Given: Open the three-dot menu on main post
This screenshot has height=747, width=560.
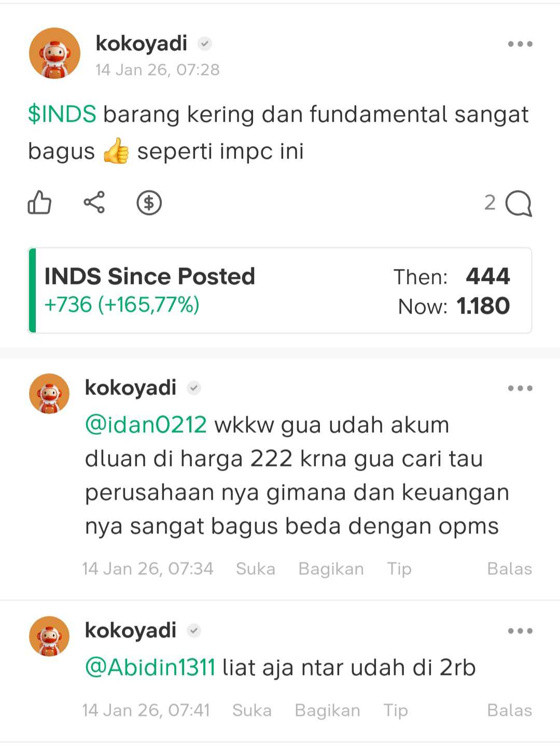Looking at the screenshot, I should [520, 44].
